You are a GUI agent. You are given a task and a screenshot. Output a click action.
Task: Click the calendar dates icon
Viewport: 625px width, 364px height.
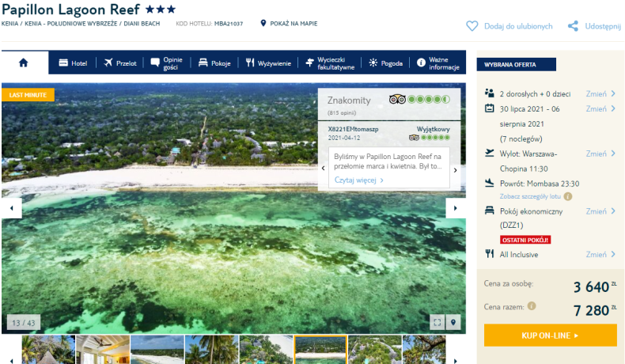pyautogui.click(x=490, y=108)
